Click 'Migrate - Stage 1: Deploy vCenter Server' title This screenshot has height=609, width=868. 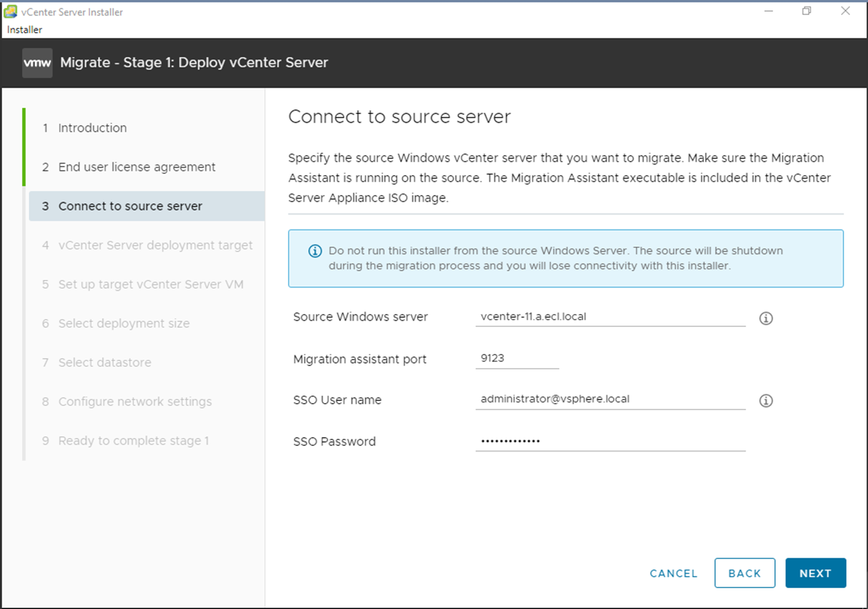tap(194, 63)
